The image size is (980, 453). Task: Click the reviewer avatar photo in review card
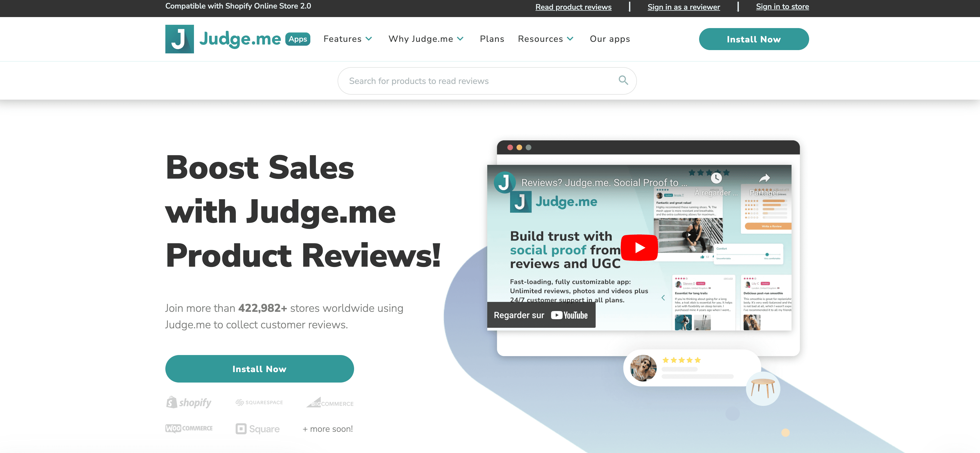[x=643, y=368]
